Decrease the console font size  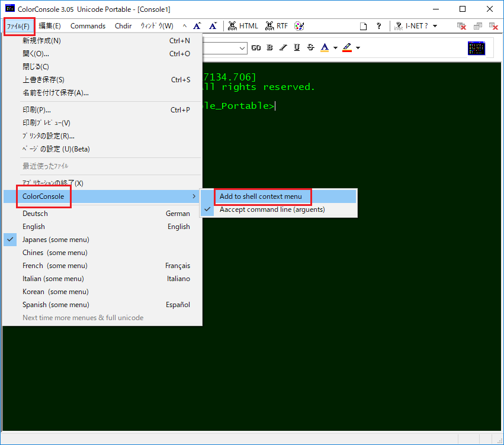click(x=213, y=26)
